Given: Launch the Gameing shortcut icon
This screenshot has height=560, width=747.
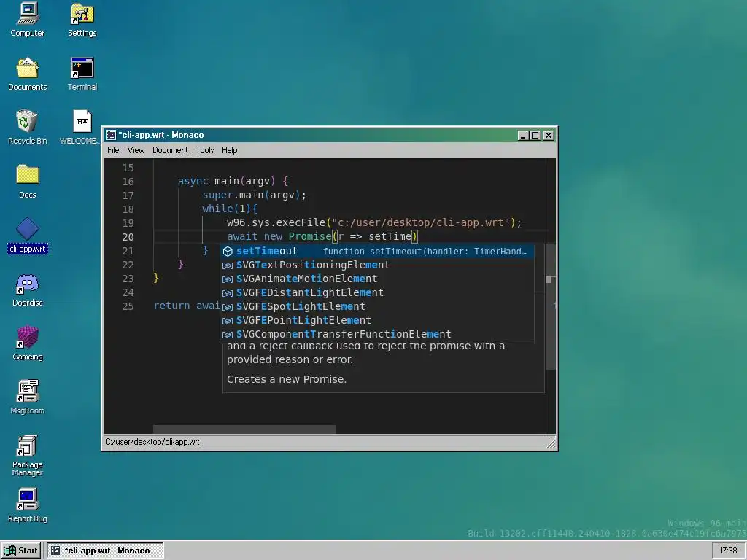Looking at the screenshot, I should (x=27, y=343).
